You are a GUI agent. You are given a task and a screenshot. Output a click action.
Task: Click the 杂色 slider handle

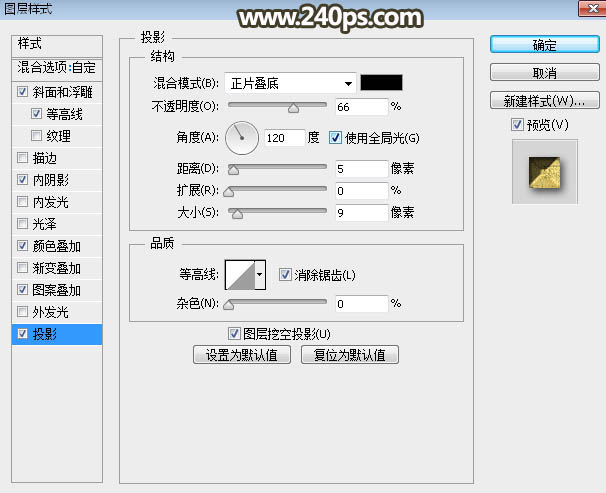click(229, 305)
